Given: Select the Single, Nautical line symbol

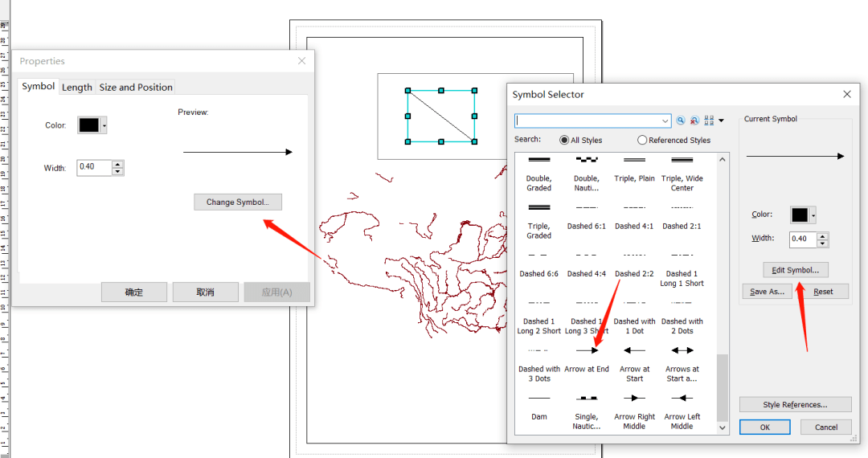Looking at the screenshot, I should coord(586,411).
